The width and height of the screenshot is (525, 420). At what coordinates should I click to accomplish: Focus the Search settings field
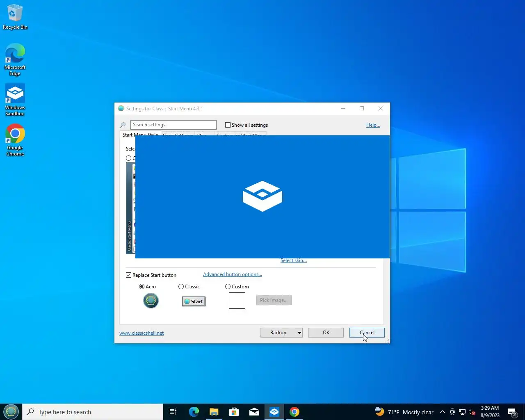173,125
